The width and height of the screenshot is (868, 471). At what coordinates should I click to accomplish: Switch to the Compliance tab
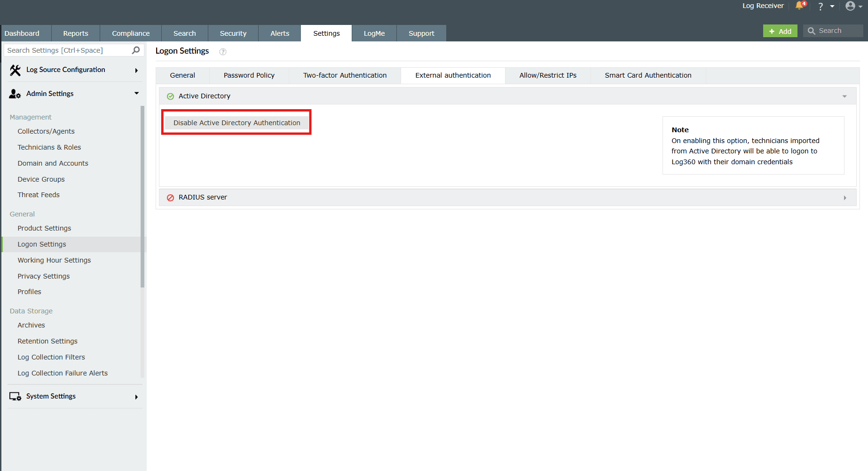pos(131,33)
